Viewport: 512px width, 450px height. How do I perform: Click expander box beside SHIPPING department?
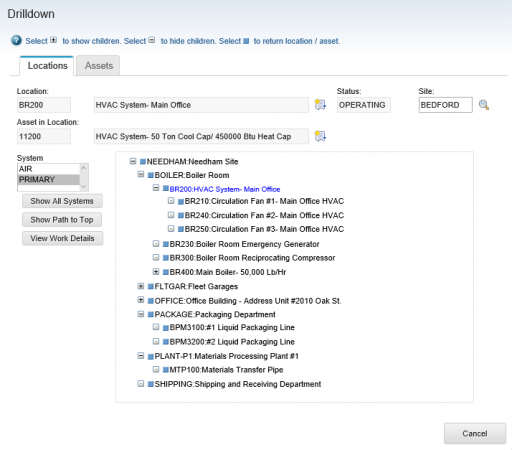pyautogui.click(x=141, y=384)
